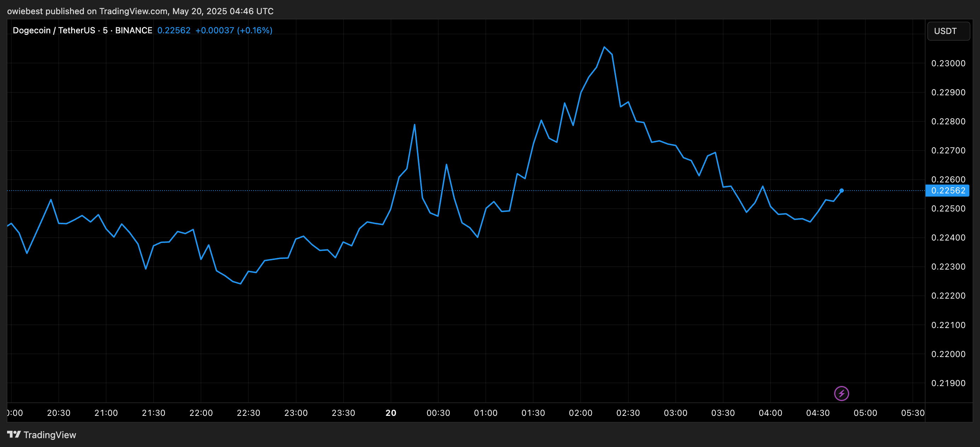Click the lightning bolt trading icon

[x=842, y=394]
